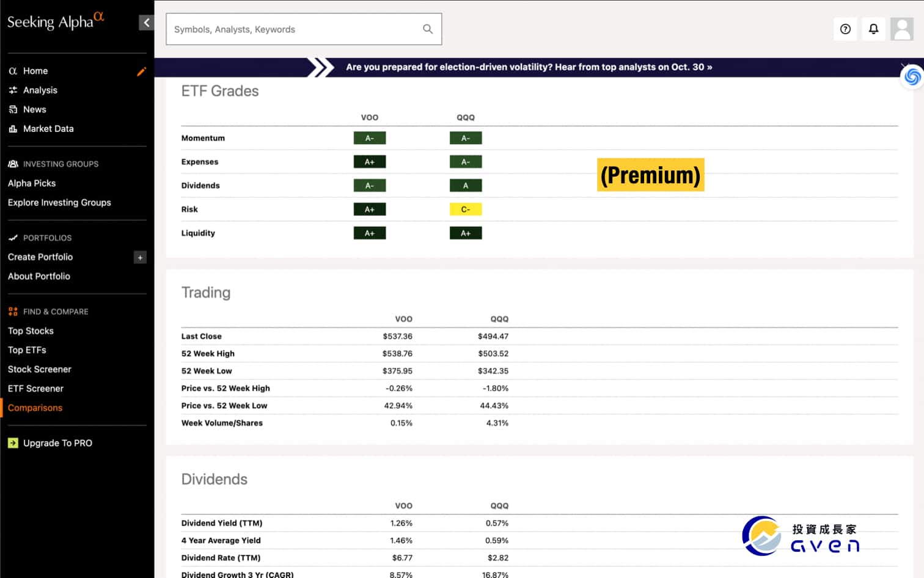The image size is (924, 578).
Task: Click the Portfolios trend line icon
Action: [13, 238]
